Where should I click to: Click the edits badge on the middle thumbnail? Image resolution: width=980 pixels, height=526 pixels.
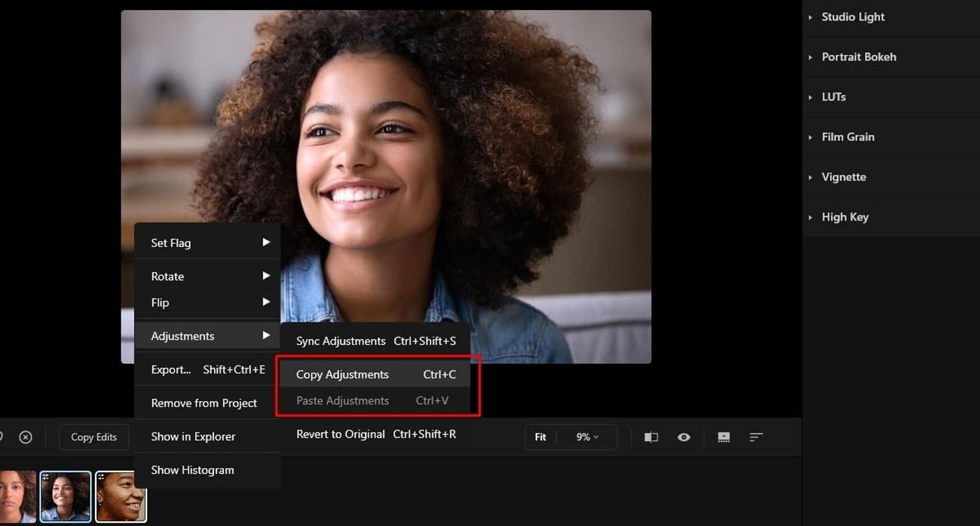click(x=47, y=477)
